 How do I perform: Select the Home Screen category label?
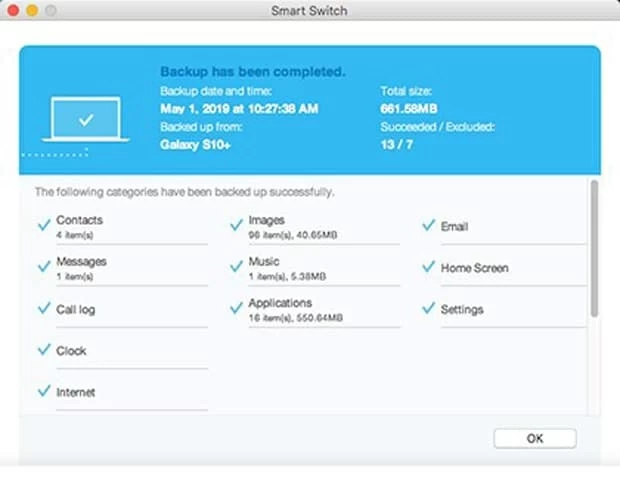[x=474, y=268]
